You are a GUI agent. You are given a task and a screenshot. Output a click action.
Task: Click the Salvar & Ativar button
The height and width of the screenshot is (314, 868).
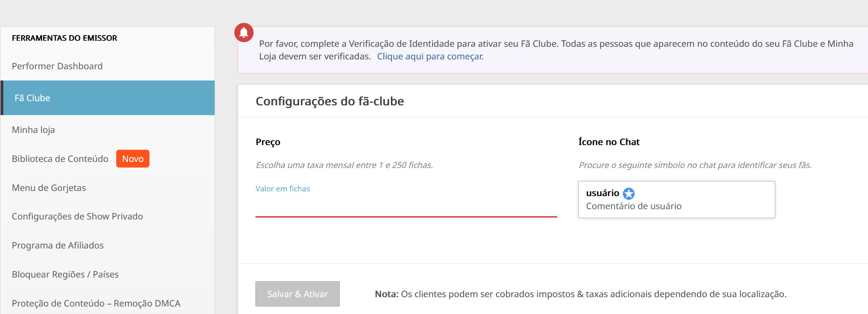[297, 294]
